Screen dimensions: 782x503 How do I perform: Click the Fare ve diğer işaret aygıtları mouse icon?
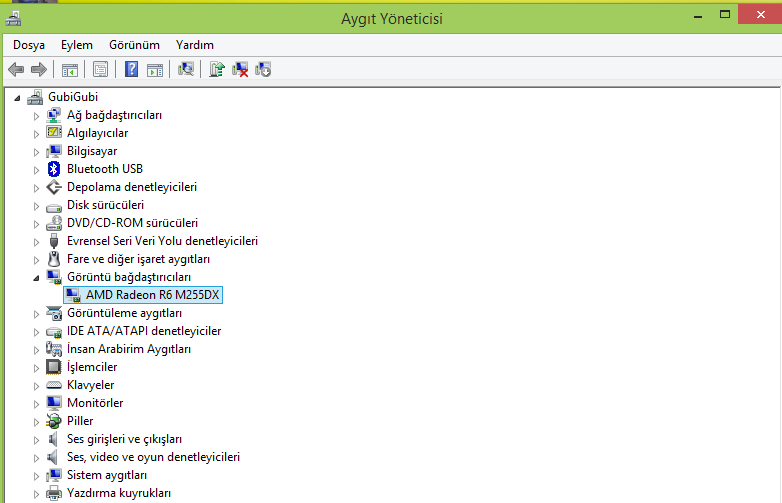pos(54,259)
